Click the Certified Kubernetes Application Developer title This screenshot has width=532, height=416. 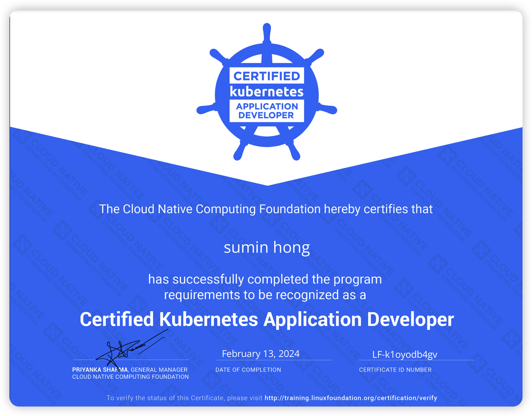(267, 319)
